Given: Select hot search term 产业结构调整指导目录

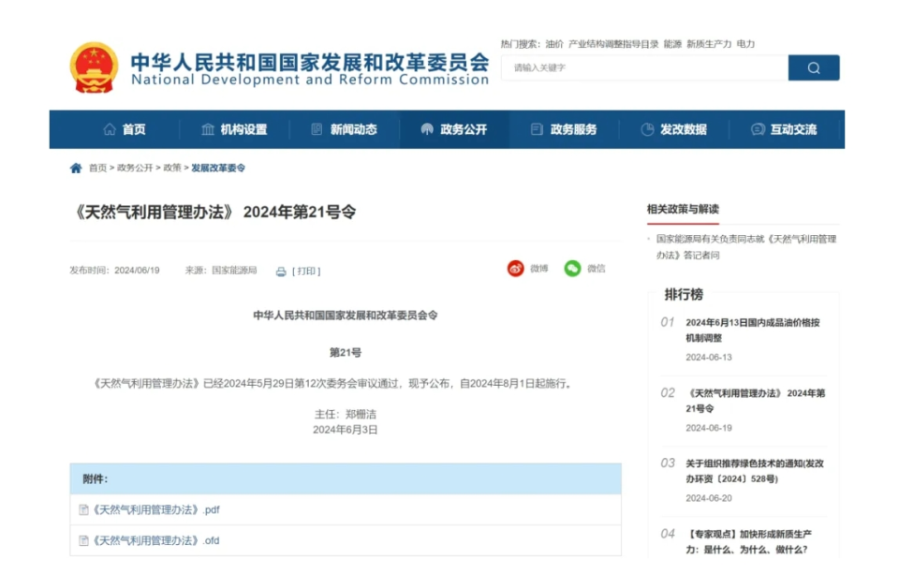Looking at the screenshot, I should [613, 44].
